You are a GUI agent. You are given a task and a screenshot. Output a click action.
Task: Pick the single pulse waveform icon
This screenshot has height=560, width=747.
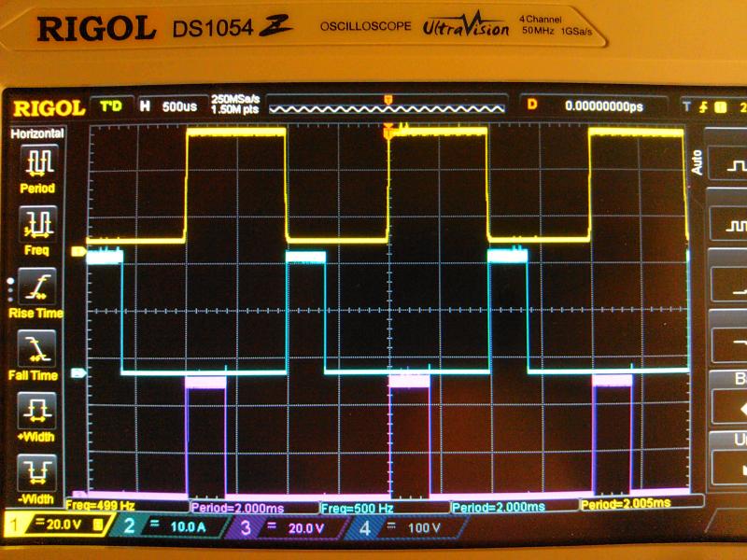coord(729,165)
